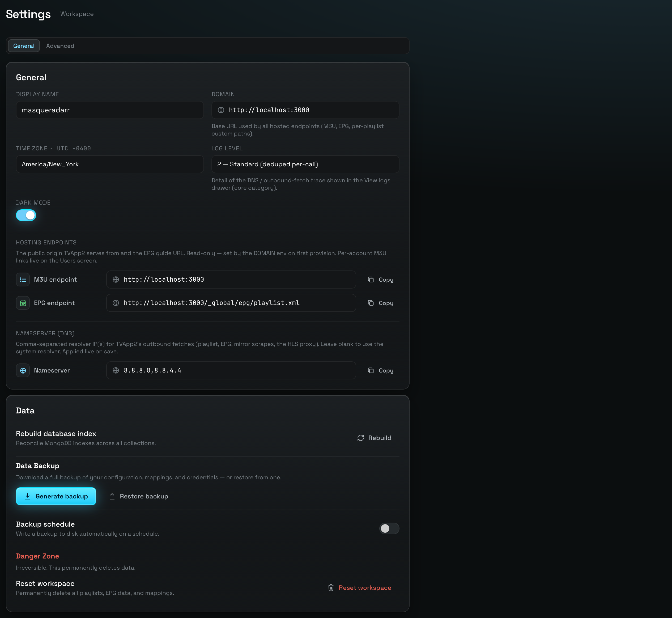This screenshot has height=618, width=672.
Task: Click the Nameserver 8.8.8.8,8.8.4.4 field
Action: pos(231,371)
